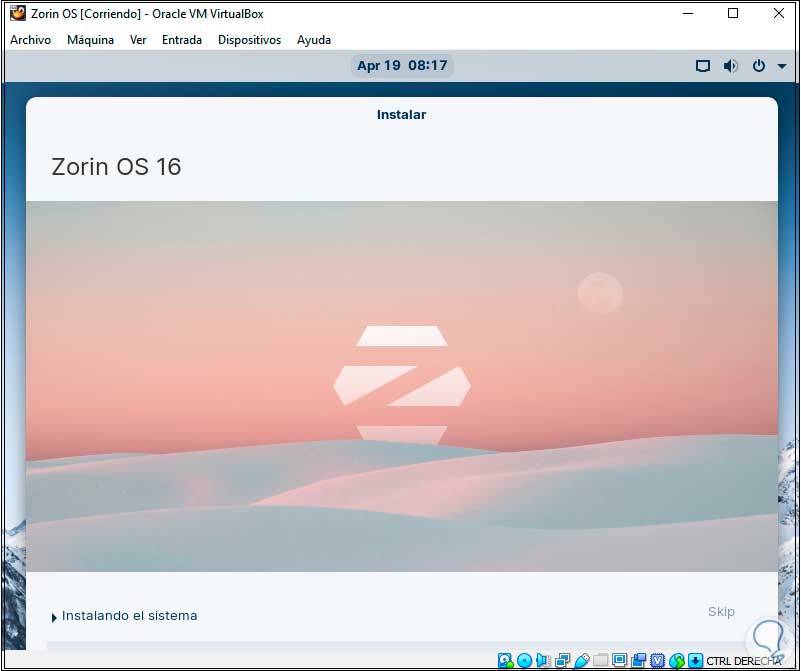Open the Ayuda menu
The width and height of the screenshot is (801, 671).
coord(314,40)
